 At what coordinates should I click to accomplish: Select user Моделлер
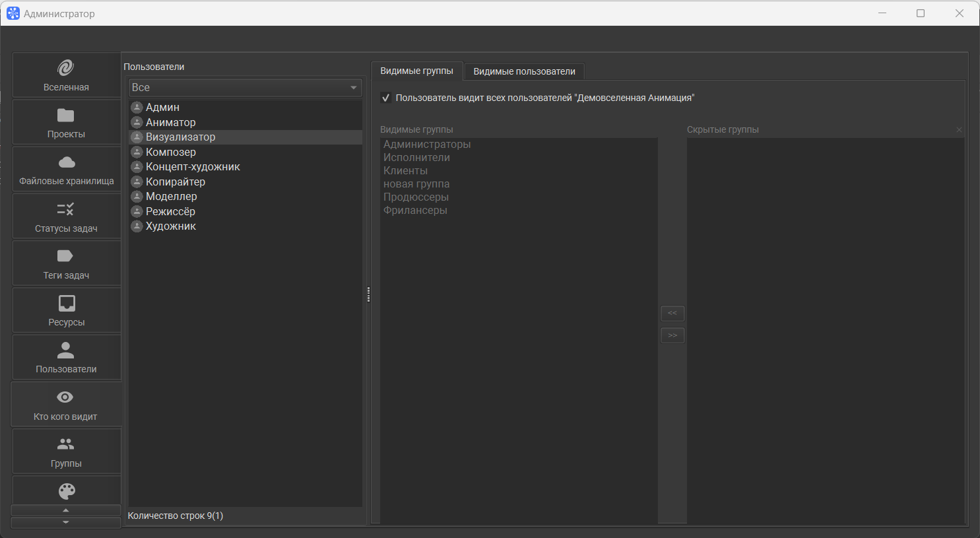pyautogui.click(x=245, y=196)
